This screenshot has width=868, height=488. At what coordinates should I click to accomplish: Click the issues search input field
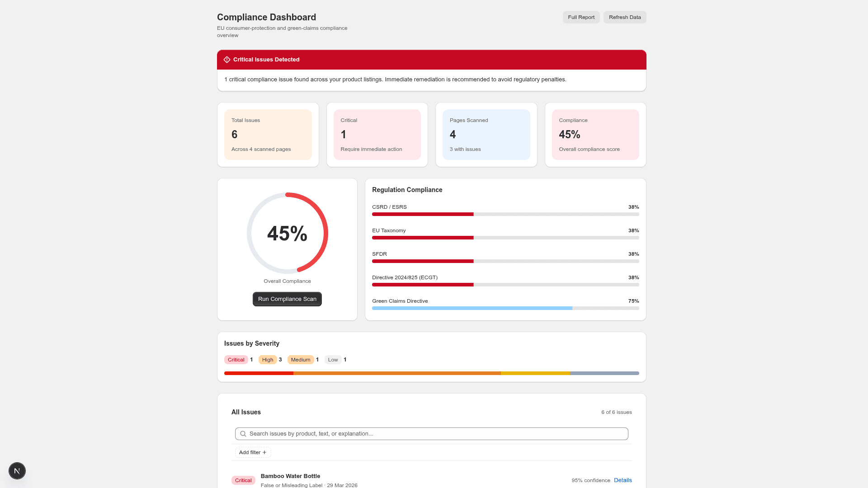(x=431, y=433)
